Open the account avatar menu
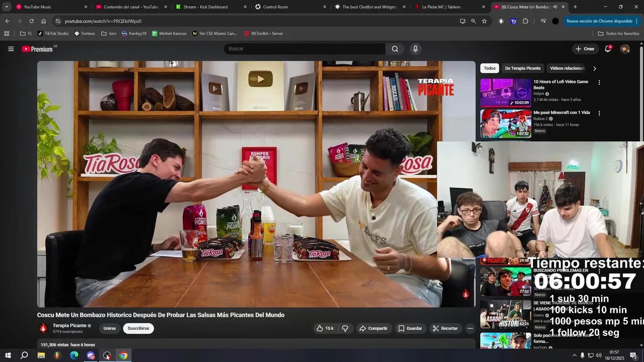Screen dimensions: 644x362 tap(625, 49)
